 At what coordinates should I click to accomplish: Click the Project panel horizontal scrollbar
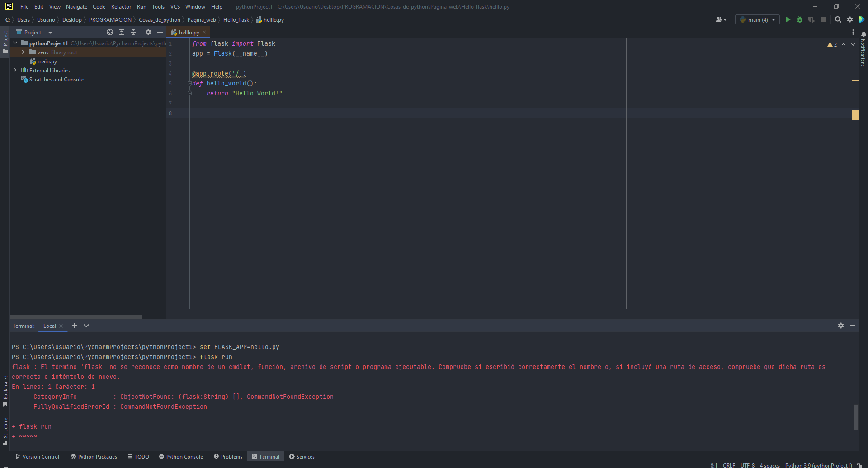pyautogui.click(x=76, y=317)
